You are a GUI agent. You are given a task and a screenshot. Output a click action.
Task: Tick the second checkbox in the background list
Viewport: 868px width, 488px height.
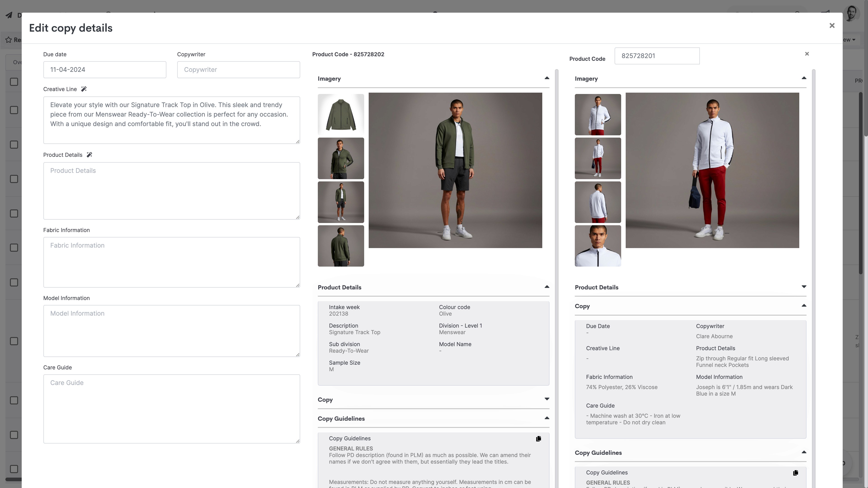pyautogui.click(x=14, y=110)
